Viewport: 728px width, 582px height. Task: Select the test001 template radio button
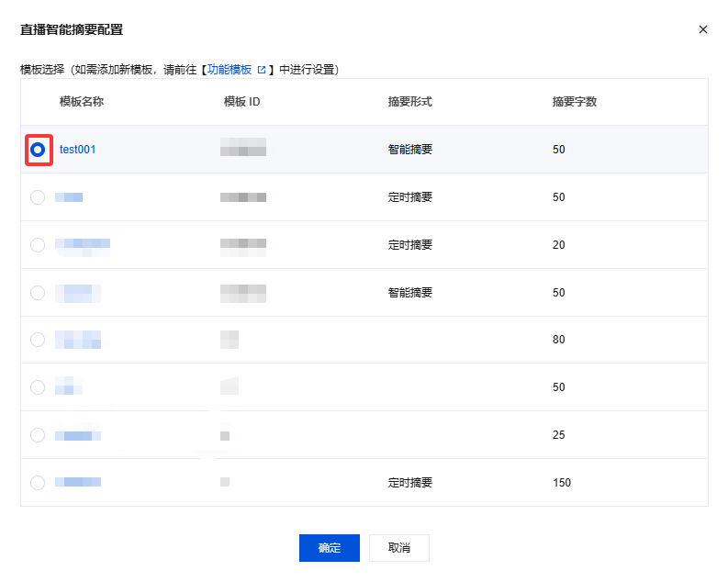pos(38,150)
